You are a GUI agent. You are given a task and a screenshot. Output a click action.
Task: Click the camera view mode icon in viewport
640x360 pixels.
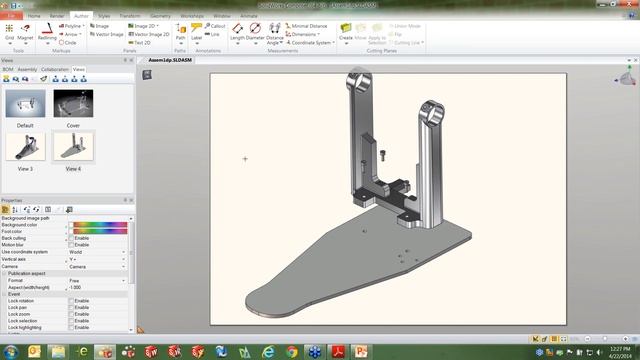coord(147,75)
